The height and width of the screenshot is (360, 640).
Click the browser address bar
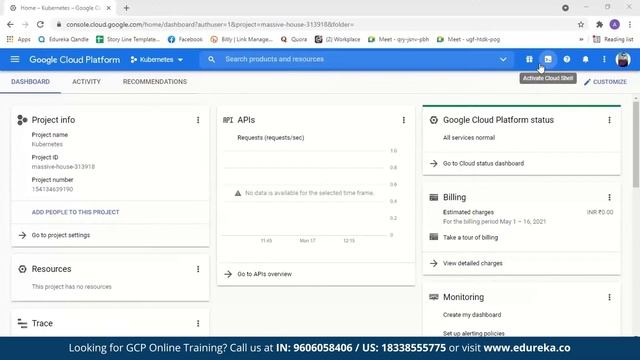pyautogui.click(x=314, y=24)
